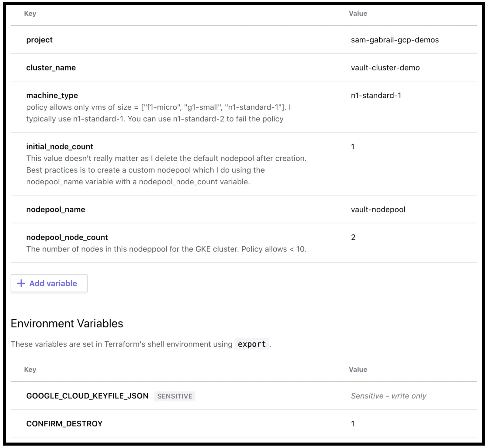Select the nodepool_node_count variable key

point(67,237)
